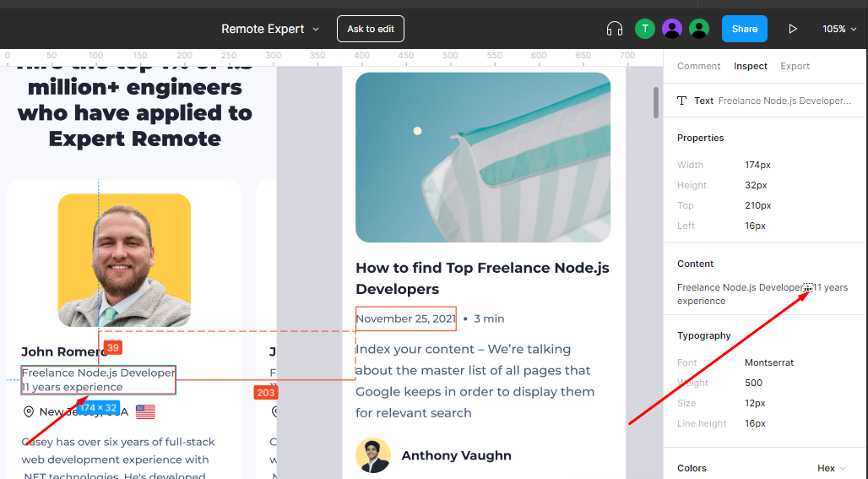Select the striped umbrella blog image
The image size is (868, 479).
483,157
